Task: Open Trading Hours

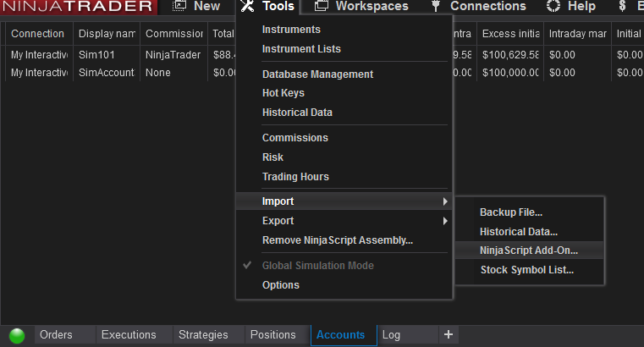Action: [295, 177]
